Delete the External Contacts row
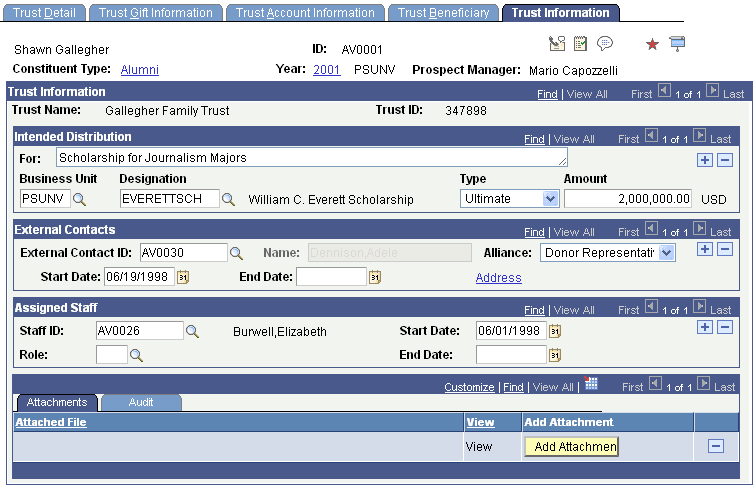This screenshot has width=756, height=490. point(725,249)
